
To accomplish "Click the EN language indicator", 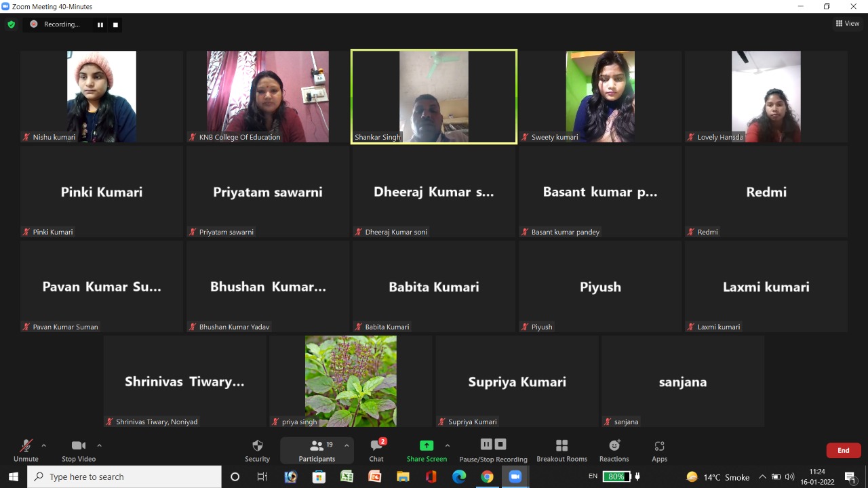I will pos(593,476).
